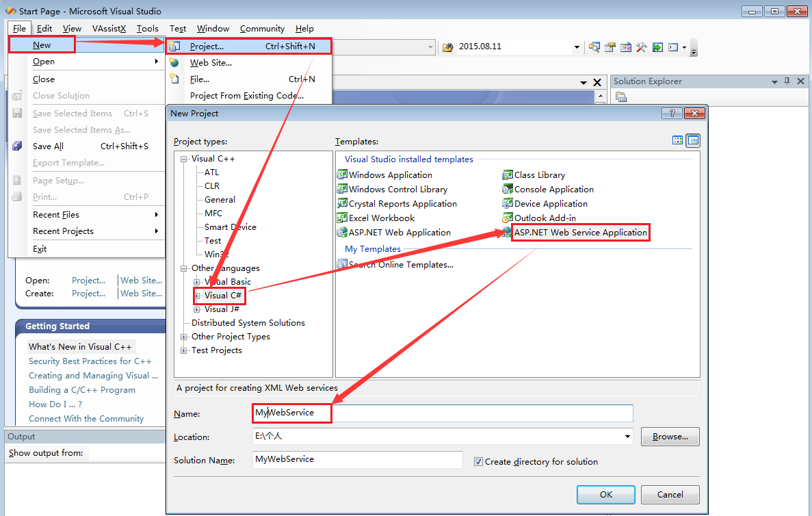Click the Find in Files binoculars icon
This screenshot has height=516, width=812.
[448, 47]
